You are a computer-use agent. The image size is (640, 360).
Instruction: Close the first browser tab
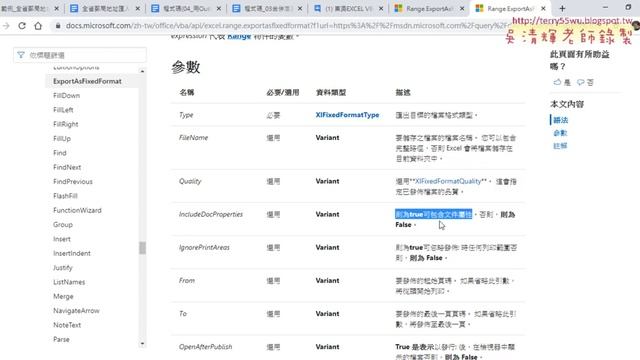coord(56,8)
